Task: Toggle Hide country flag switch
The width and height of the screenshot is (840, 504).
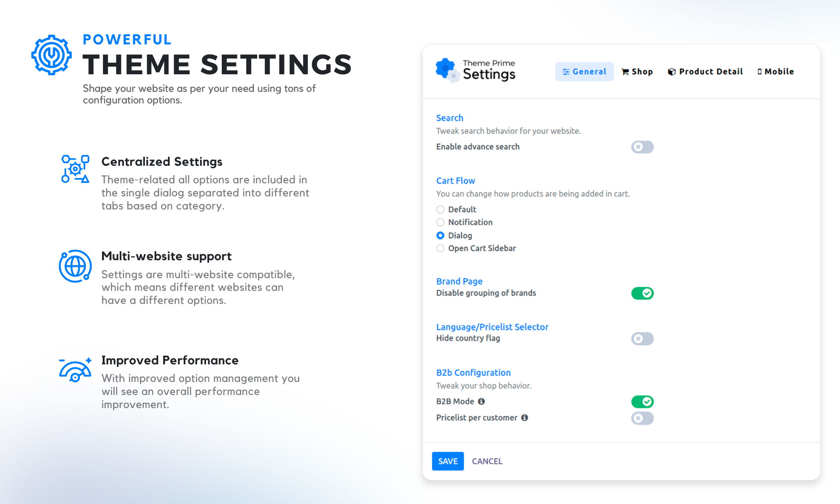Action: (x=642, y=339)
